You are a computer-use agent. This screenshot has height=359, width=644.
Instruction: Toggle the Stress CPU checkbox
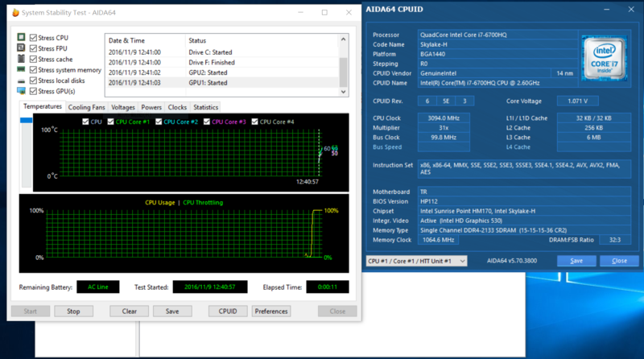[33, 37]
